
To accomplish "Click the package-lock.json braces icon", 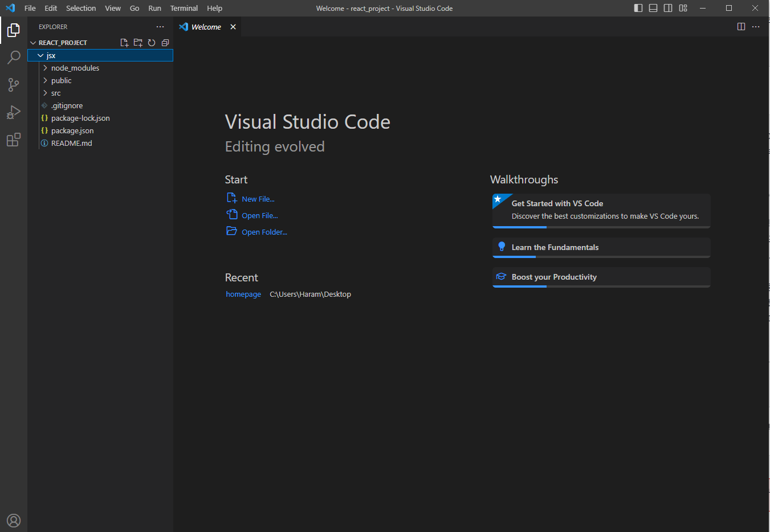I will pyautogui.click(x=44, y=118).
